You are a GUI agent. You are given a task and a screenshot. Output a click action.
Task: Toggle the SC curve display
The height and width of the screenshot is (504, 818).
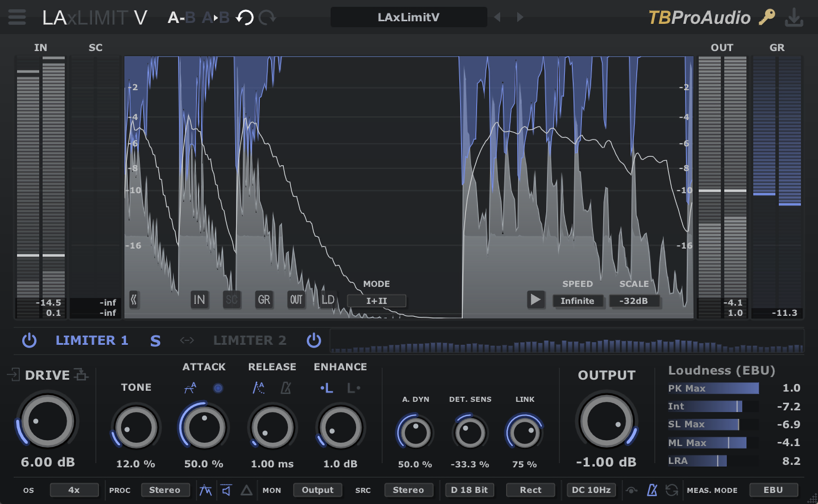point(232,300)
